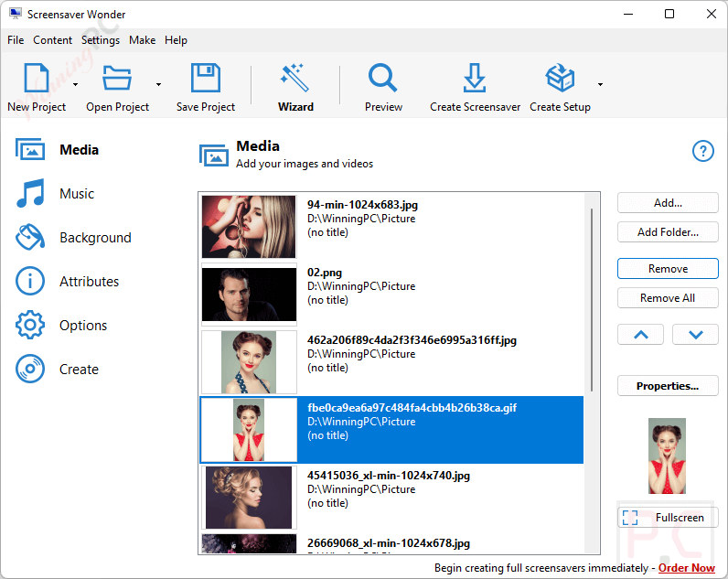The width and height of the screenshot is (728, 579).
Task: Click the Create Screensaver download icon
Action: [475, 78]
